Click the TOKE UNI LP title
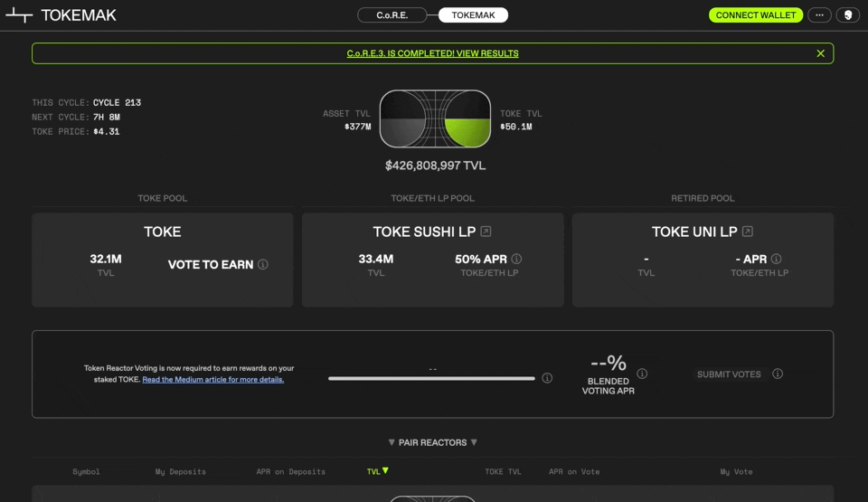The image size is (868, 502). 694,232
